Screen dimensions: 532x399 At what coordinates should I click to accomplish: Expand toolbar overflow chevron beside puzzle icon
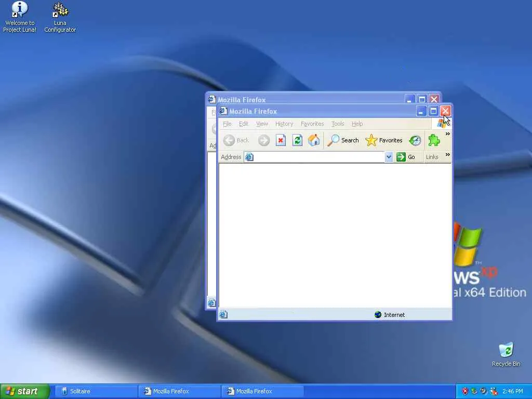tap(447, 134)
